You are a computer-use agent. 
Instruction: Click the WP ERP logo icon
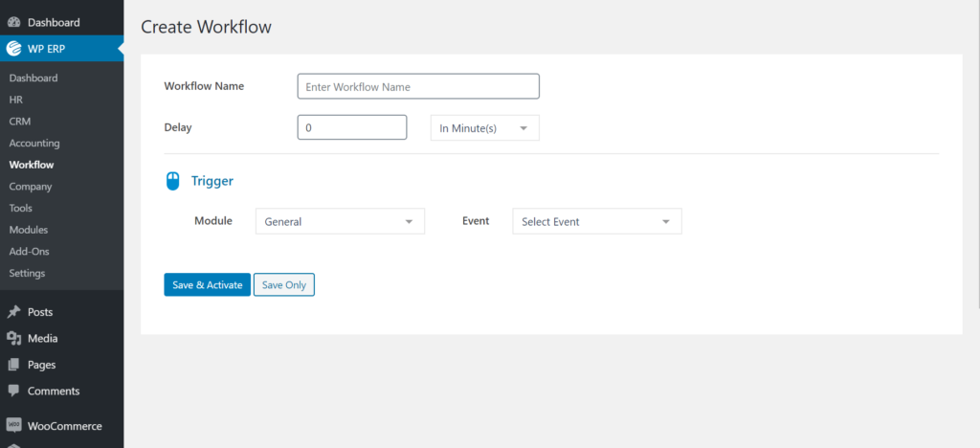pos(13,50)
